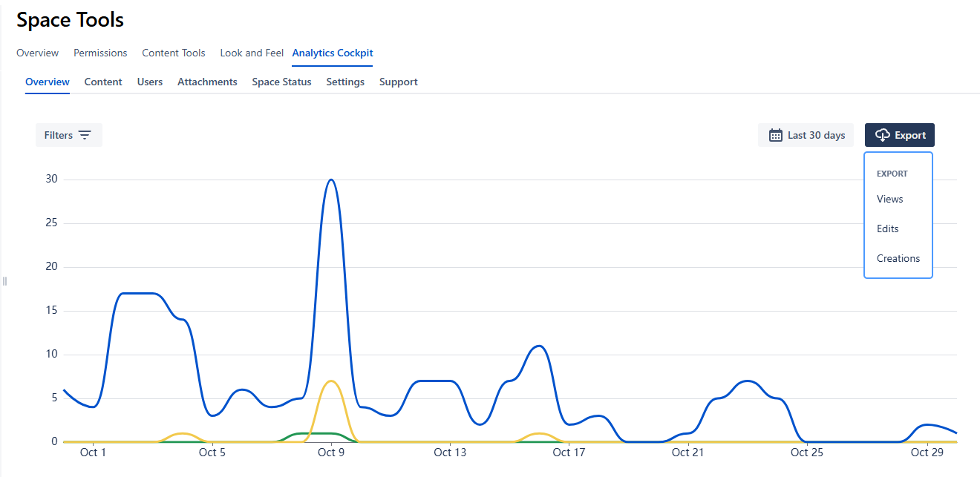Select the Overview sub-tab in Analytics Cockpit
Viewport: 980px width, 477px height.
pyautogui.click(x=48, y=82)
